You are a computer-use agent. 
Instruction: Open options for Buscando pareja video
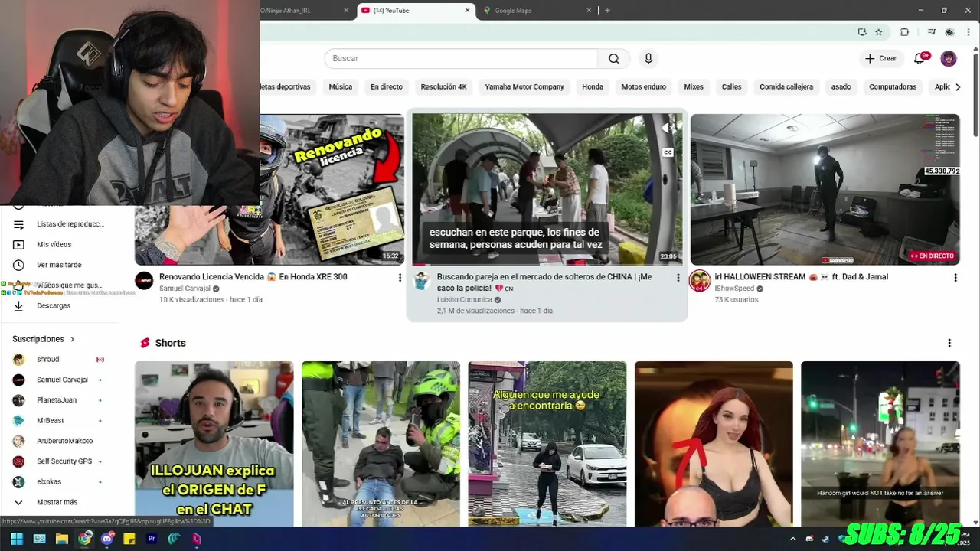coord(678,278)
